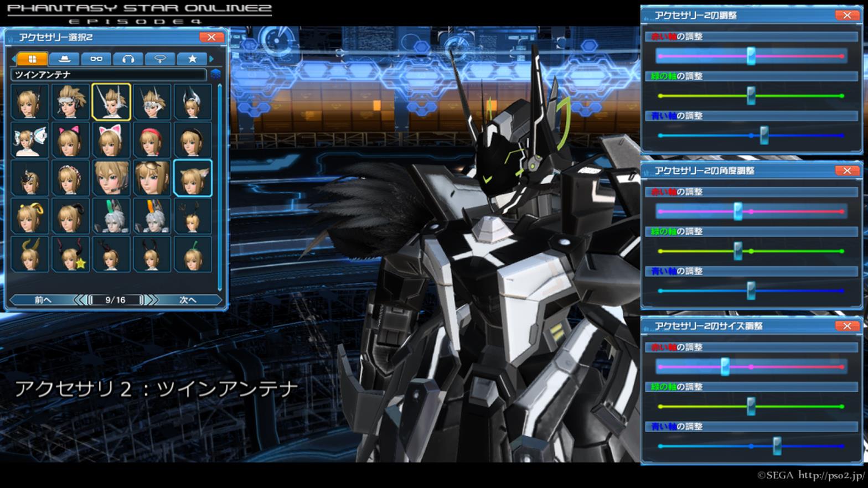Choose the black headband accessory
Image resolution: width=868 pixels, height=488 pixels.
(193, 140)
